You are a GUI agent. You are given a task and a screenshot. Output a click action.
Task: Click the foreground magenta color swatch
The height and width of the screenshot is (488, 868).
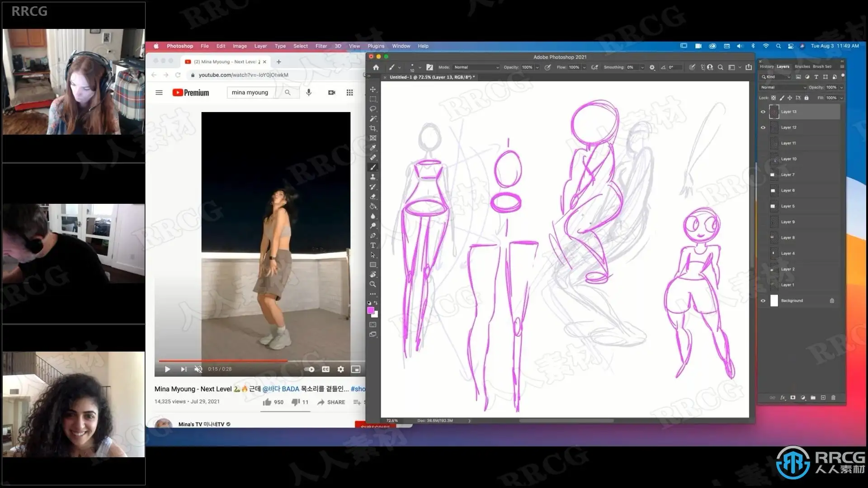click(x=371, y=310)
